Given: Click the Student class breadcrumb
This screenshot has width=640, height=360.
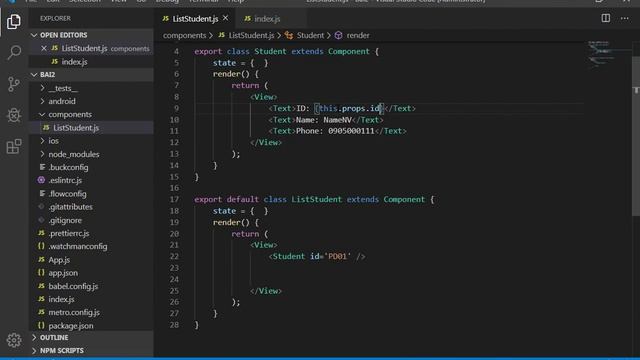Looking at the screenshot, I should tap(304, 36).
